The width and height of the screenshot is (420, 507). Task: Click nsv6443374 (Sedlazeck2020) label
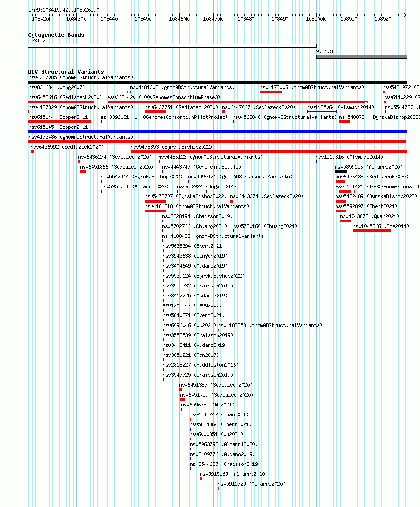coord(267,197)
